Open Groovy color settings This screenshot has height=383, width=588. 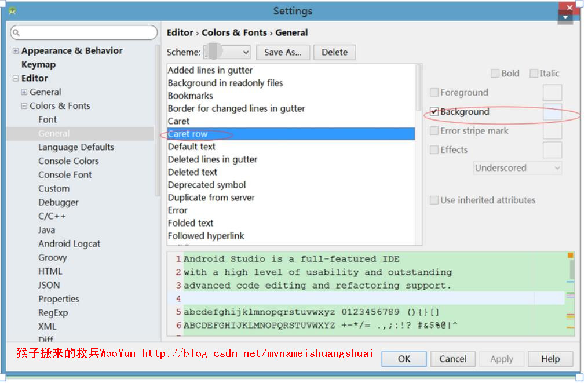pyautogui.click(x=53, y=258)
